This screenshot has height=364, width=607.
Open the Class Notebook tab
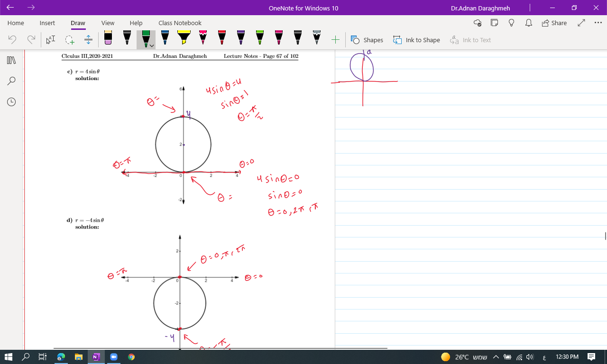[x=180, y=23]
